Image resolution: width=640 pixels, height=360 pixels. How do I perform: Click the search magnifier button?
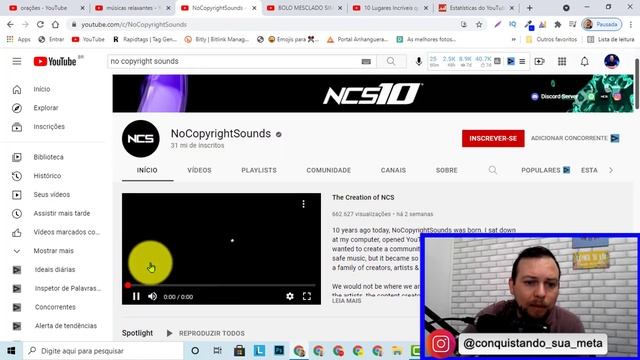coord(391,61)
